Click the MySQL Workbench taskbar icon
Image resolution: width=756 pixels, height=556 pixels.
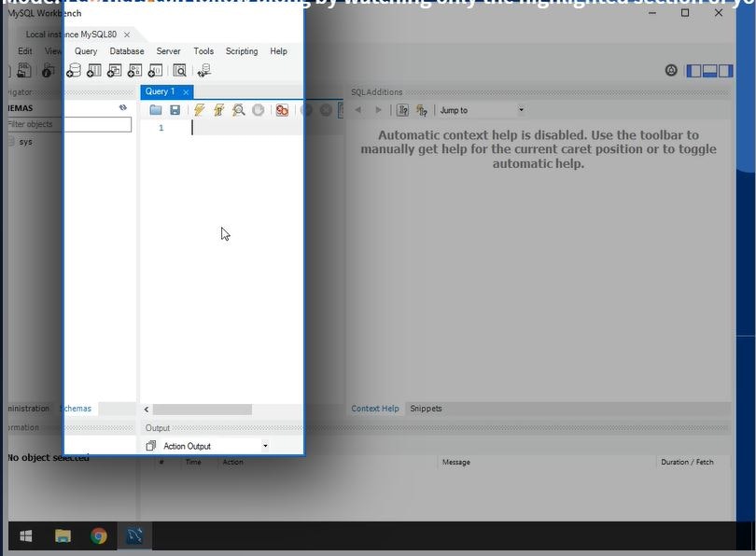[134, 535]
